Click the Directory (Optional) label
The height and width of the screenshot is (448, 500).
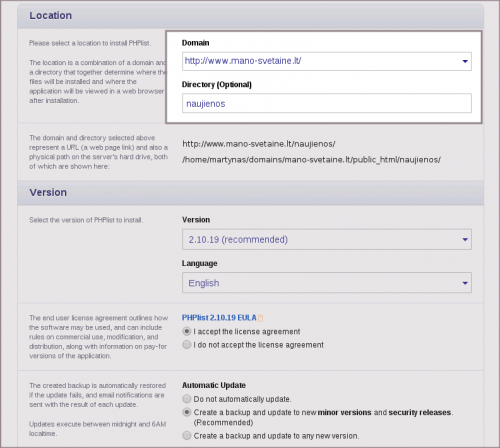217,84
